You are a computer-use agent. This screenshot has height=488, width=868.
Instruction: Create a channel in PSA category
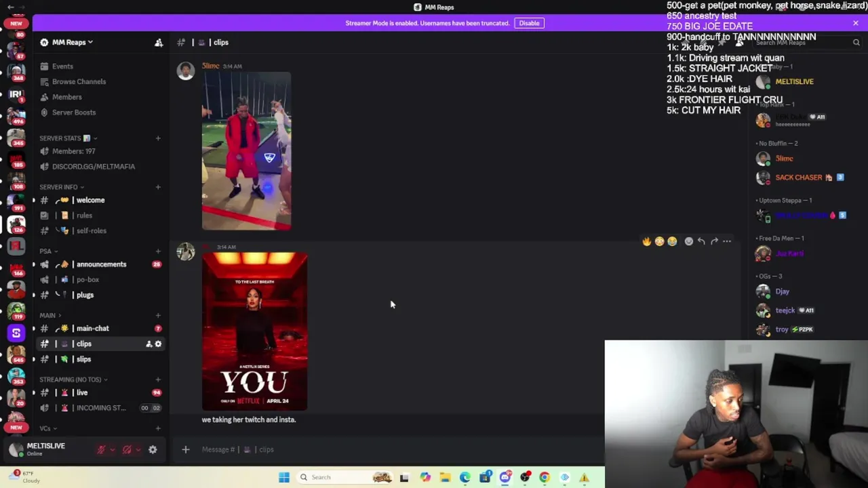pos(158,251)
